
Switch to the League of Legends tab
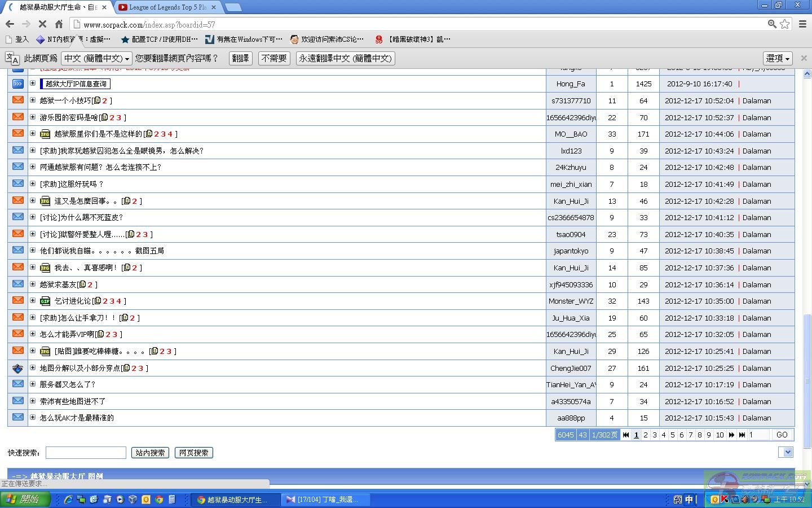click(x=167, y=7)
